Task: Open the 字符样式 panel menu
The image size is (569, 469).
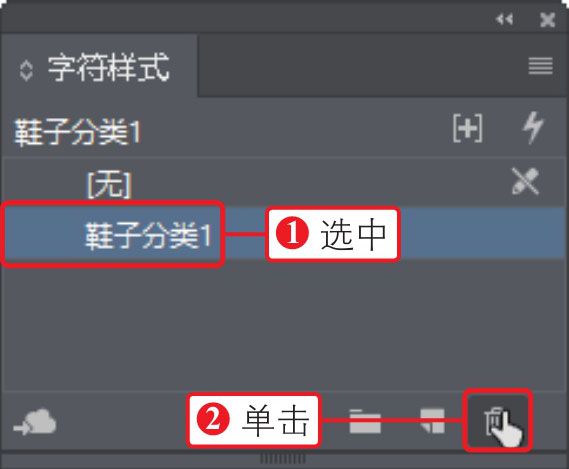Action: pyautogui.click(x=540, y=66)
